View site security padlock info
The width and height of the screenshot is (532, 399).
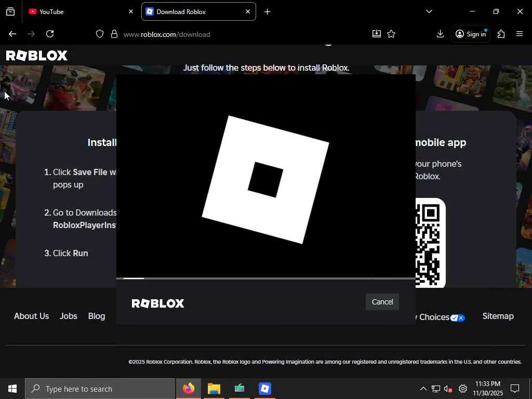[x=114, y=34]
